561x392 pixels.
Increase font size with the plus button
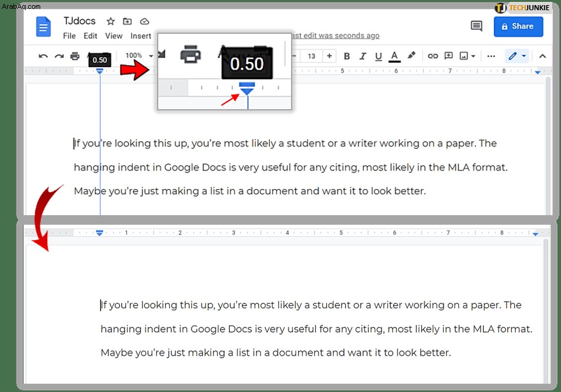tap(329, 56)
